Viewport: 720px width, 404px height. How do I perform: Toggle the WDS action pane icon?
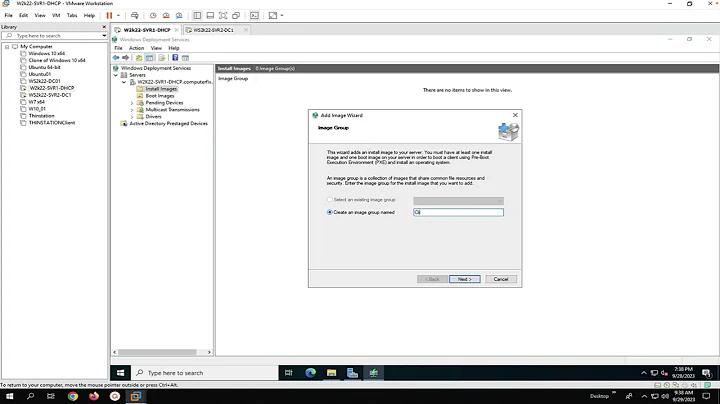[x=186, y=57]
